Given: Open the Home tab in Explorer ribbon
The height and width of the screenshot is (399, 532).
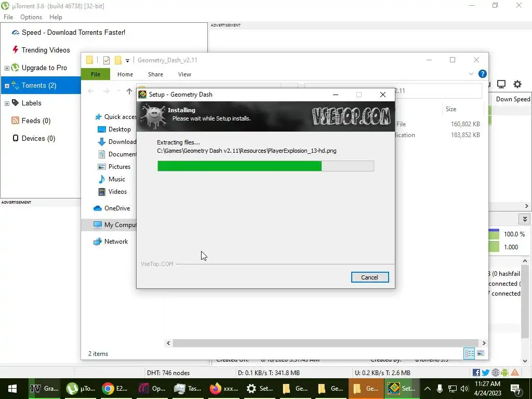Looking at the screenshot, I should (x=125, y=74).
